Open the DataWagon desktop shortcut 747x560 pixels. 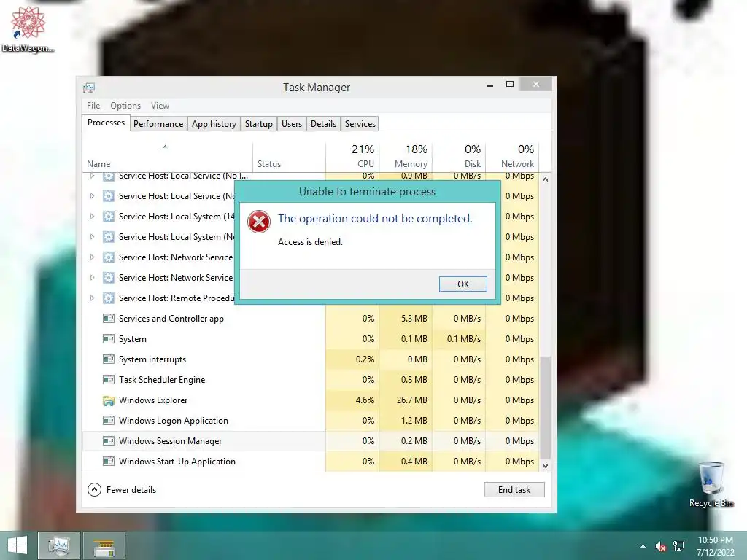28,29
